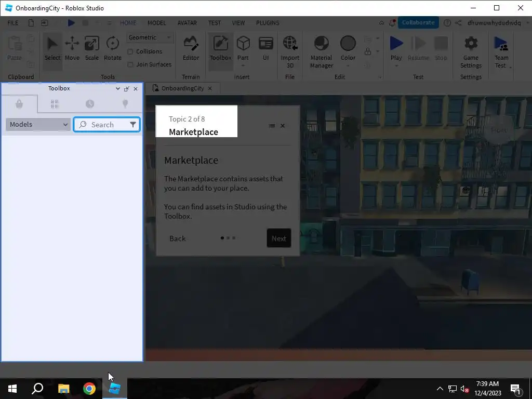
Task: Click the quick-access blue play icon
Action: (x=71, y=23)
